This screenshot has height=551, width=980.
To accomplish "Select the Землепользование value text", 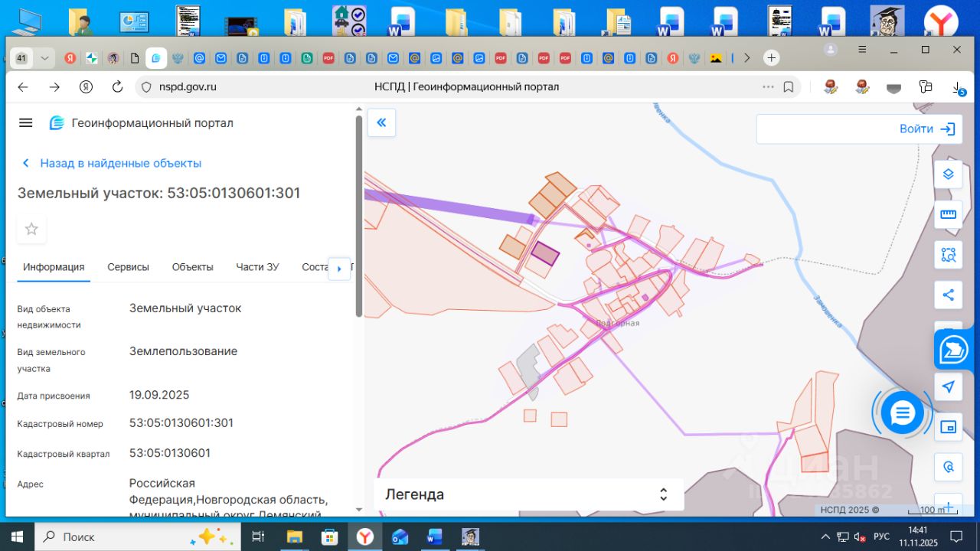I will [183, 351].
